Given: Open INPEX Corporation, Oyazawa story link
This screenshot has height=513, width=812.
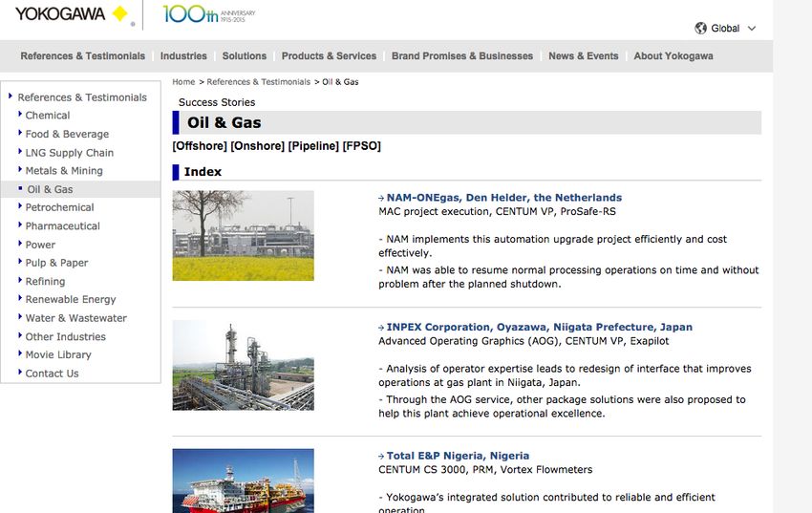Looking at the screenshot, I should point(540,327).
